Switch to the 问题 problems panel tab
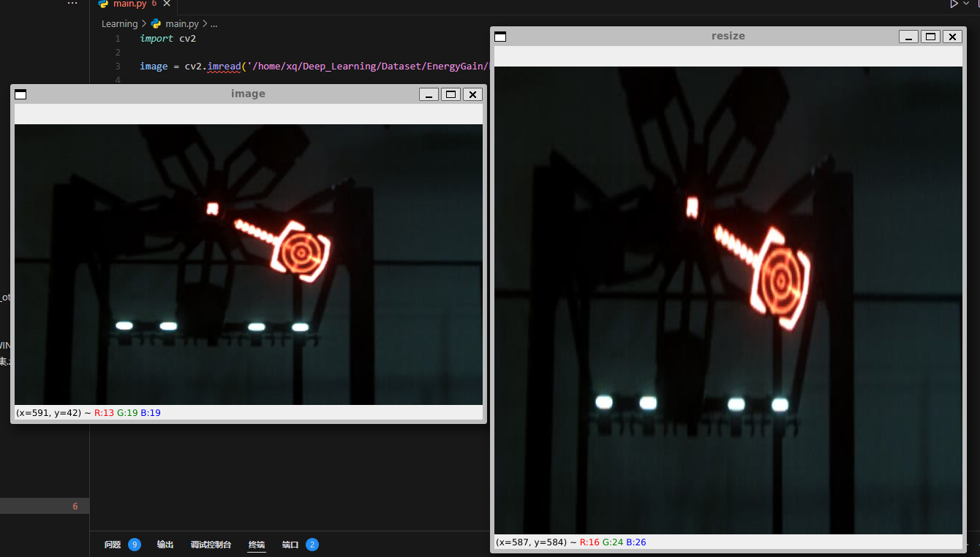Viewport: 980px width, 557px height. coord(112,545)
